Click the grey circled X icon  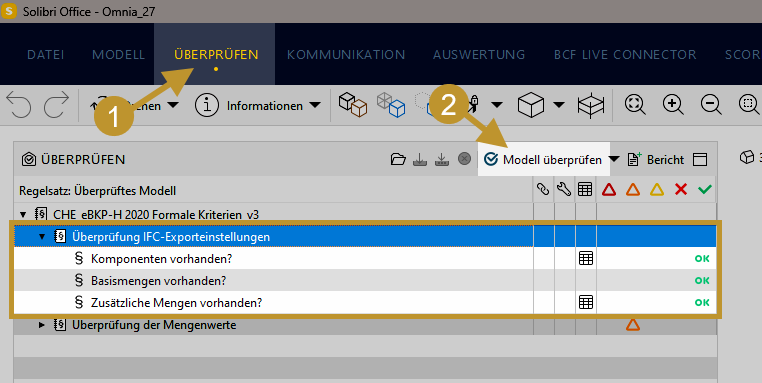point(465,159)
